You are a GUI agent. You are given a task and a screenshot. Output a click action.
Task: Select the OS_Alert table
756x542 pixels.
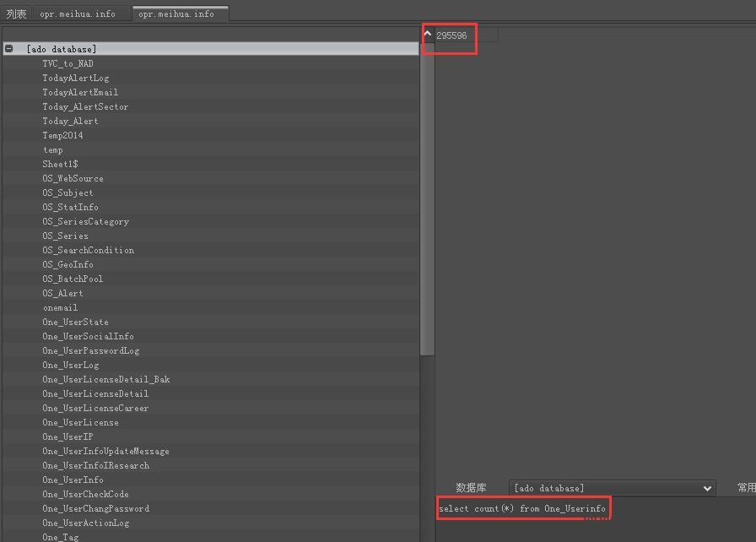coord(62,293)
